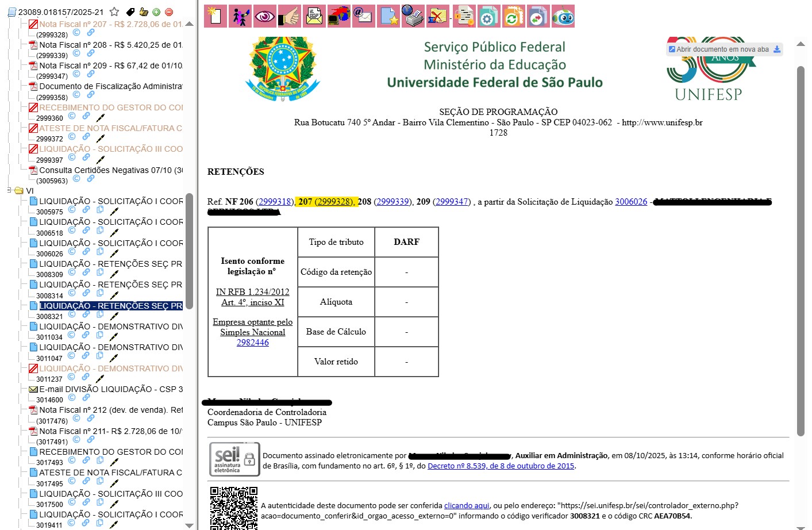Click the black tag icon beside process number
Image resolution: width=812 pixels, height=530 pixels.
click(x=130, y=12)
